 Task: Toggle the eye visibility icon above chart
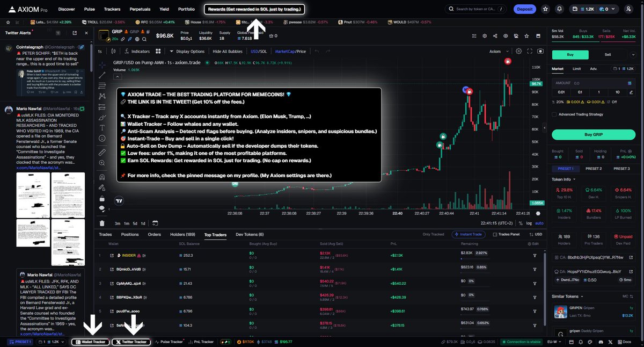[505, 36]
